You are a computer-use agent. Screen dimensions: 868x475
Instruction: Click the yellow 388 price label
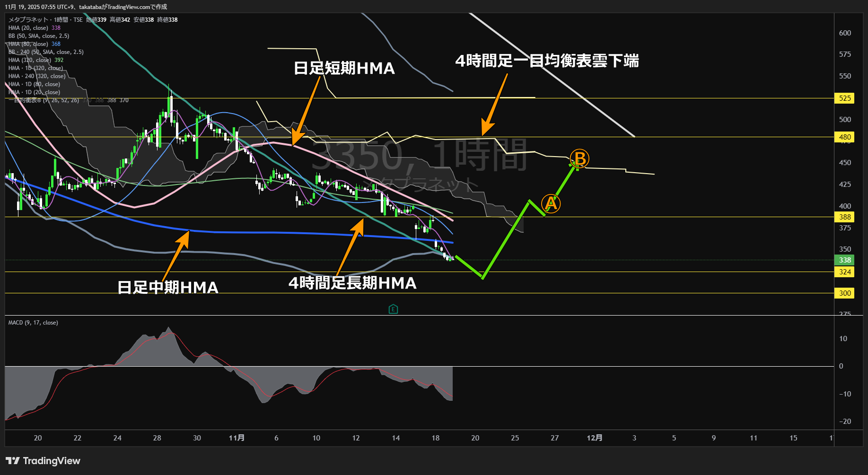tap(845, 217)
